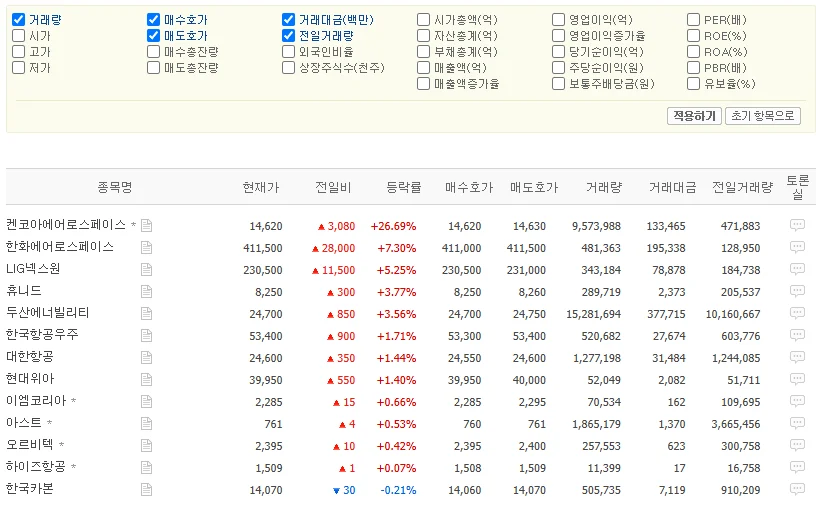Open discussion room icon for 켄코아에어로스페이스
The image size is (816, 506).
pos(797,225)
